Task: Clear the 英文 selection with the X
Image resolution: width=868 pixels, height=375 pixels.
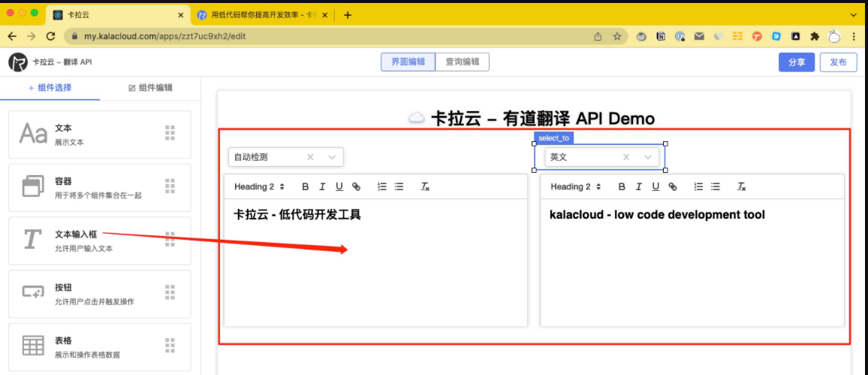Action: point(626,157)
